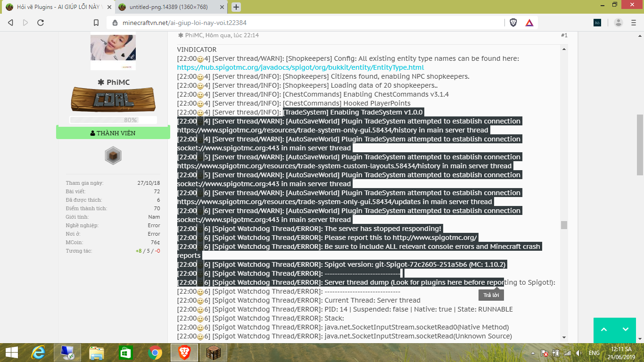View site security via the padlock icon

(115, 23)
